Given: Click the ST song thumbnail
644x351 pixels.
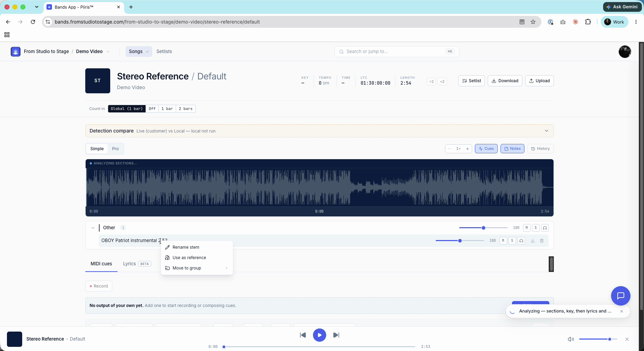Looking at the screenshot, I should (98, 81).
